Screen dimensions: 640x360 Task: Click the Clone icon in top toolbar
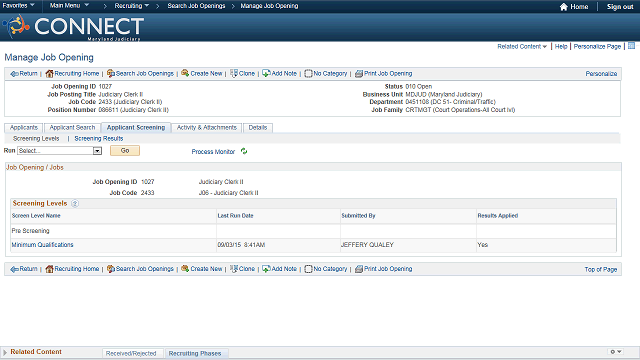click(234, 73)
